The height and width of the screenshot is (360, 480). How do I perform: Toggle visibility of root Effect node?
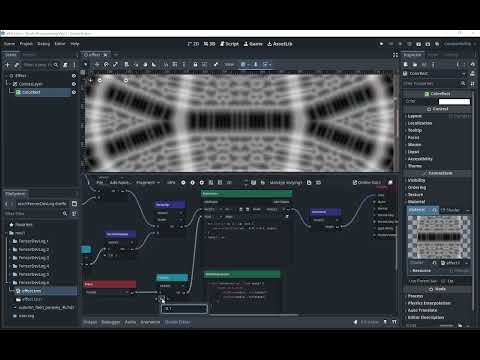pyautogui.click(x=74, y=76)
